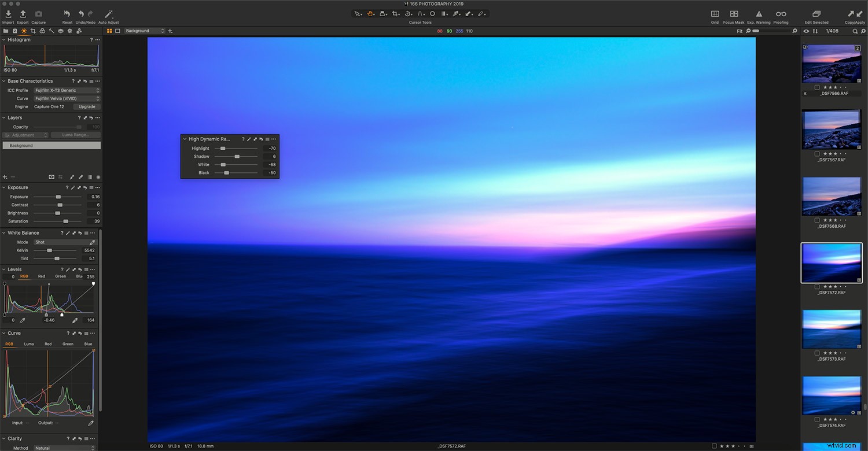The width and height of the screenshot is (868, 451).
Task: Open the Color tool tab
Action: point(42,31)
